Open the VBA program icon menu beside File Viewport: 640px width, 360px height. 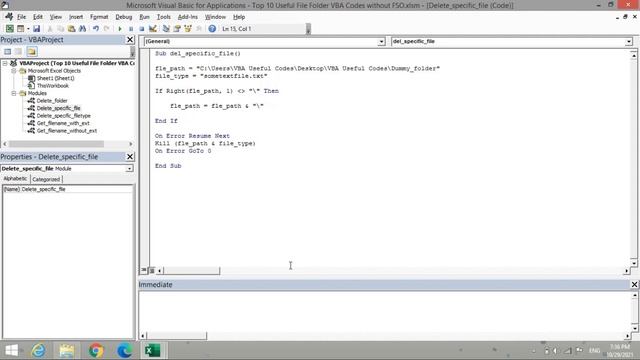click(9, 17)
